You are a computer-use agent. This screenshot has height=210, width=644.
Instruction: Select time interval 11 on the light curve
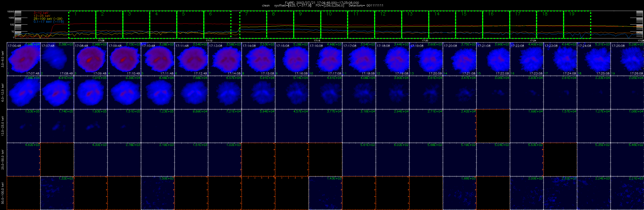click(361, 25)
